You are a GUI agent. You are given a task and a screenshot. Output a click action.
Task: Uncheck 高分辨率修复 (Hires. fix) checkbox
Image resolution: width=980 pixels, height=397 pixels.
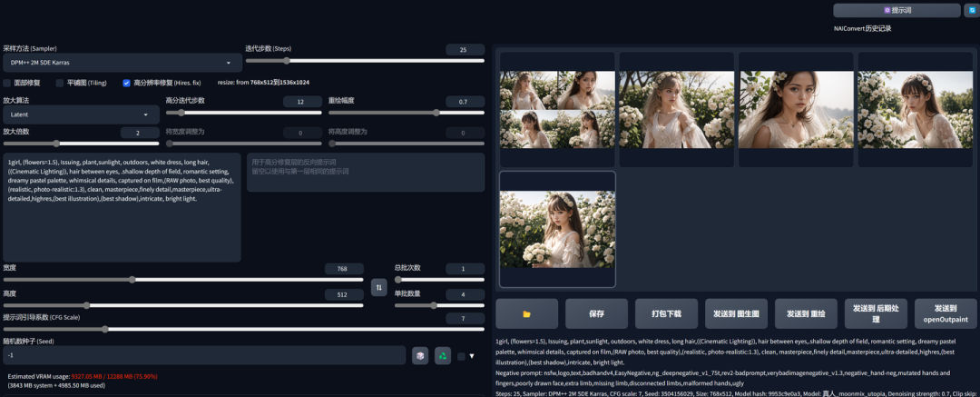coord(127,83)
